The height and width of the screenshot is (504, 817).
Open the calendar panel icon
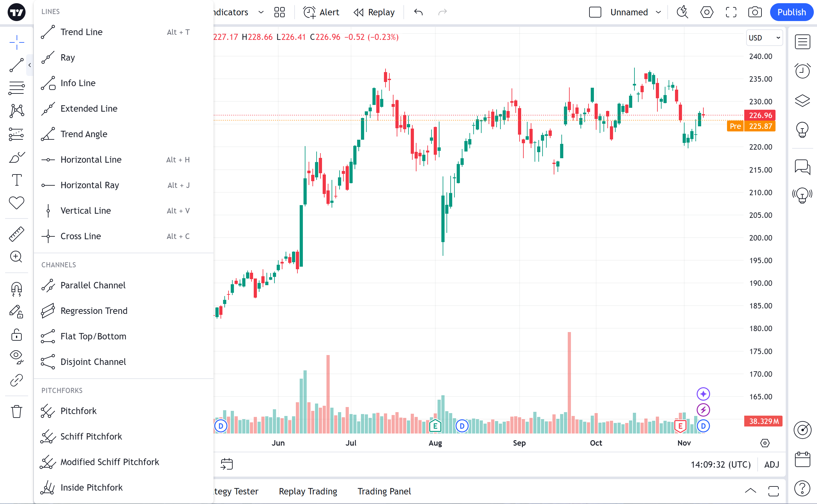click(x=802, y=459)
